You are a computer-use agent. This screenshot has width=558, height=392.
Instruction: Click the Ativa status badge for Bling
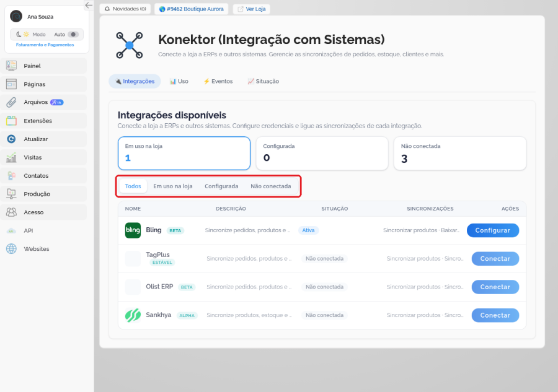tap(308, 230)
